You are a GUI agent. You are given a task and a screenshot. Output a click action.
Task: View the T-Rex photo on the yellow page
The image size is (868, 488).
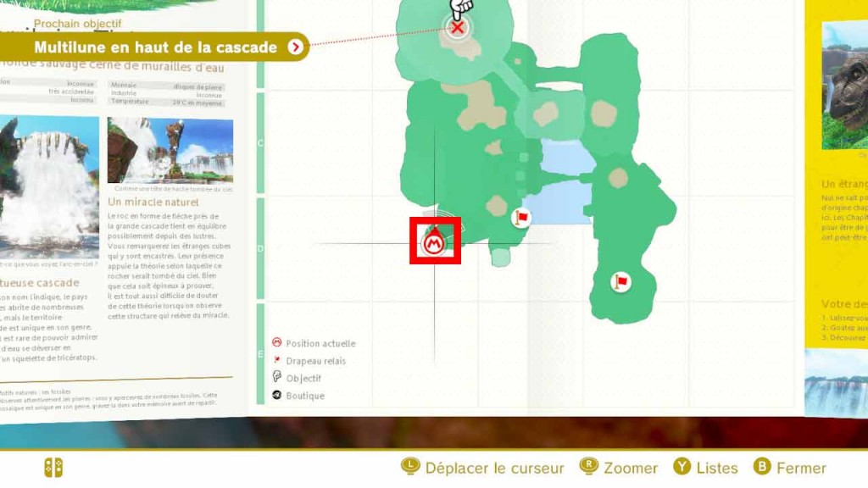click(x=845, y=86)
